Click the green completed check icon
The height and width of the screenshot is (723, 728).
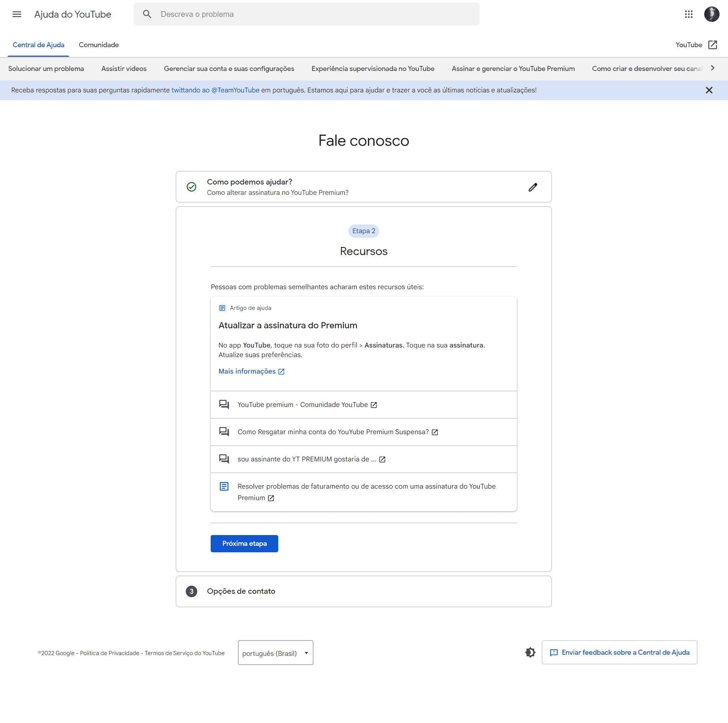191,187
